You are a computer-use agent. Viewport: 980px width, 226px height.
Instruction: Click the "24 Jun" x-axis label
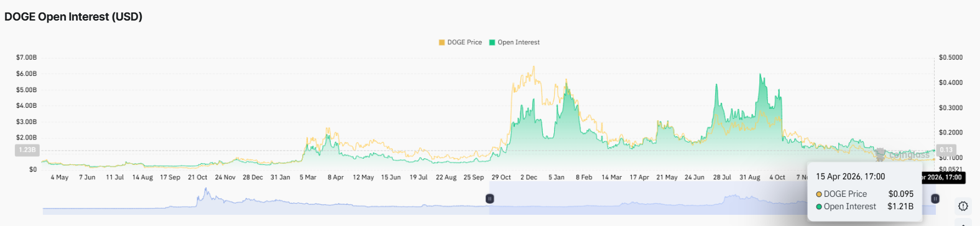[x=695, y=177]
